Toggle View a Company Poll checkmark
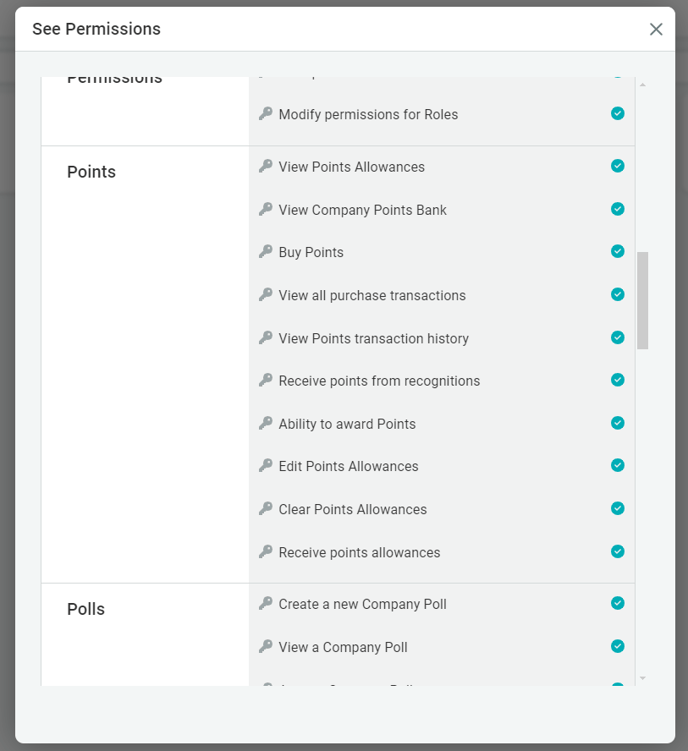The width and height of the screenshot is (688, 751). [618, 646]
